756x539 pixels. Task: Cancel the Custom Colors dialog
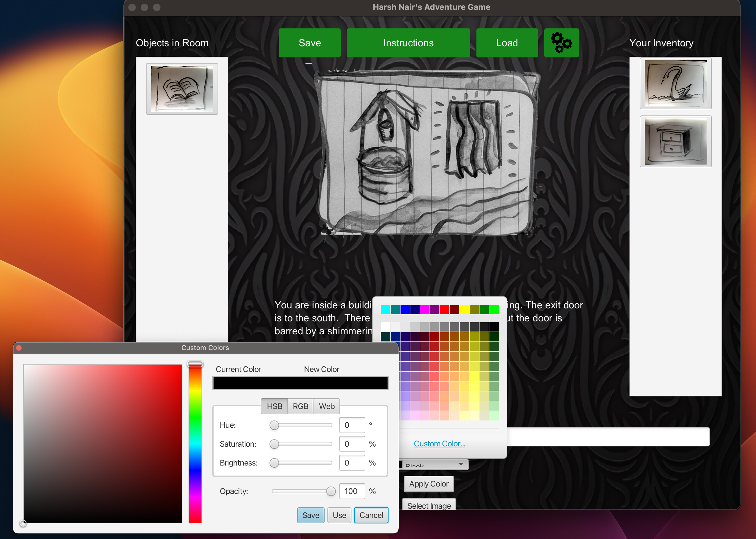tap(371, 515)
